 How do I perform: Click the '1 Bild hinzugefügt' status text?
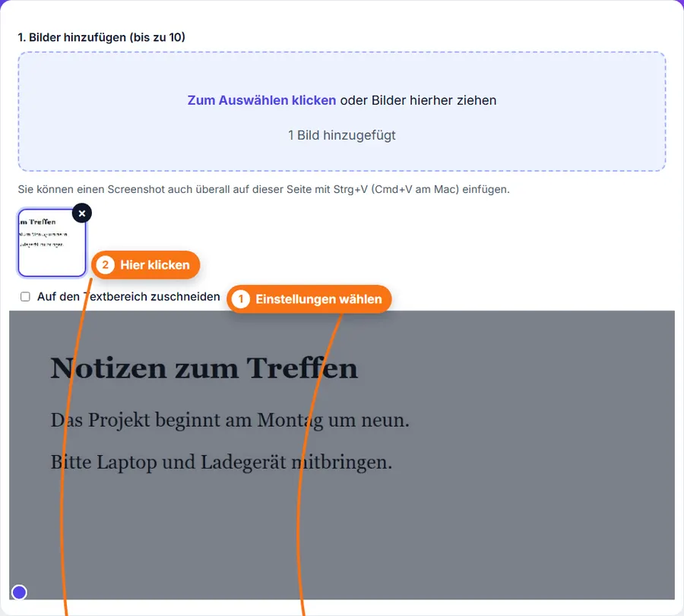(x=342, y=135)
